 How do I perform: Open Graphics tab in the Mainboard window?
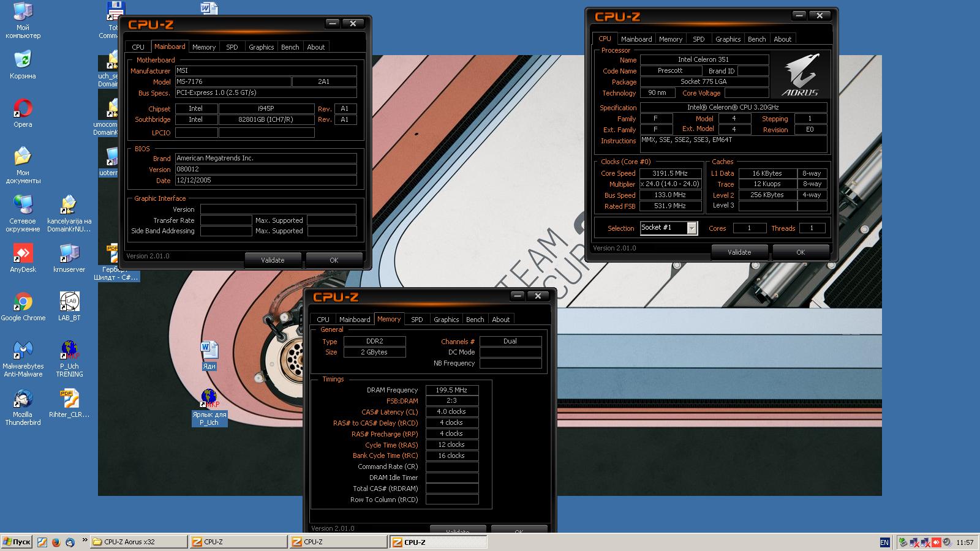tap(262, 47)
